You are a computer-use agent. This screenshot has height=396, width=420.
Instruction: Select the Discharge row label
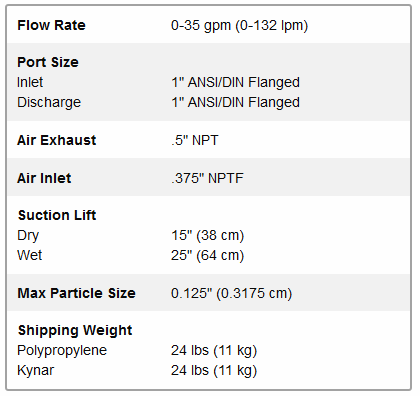(x=49, y=102)
